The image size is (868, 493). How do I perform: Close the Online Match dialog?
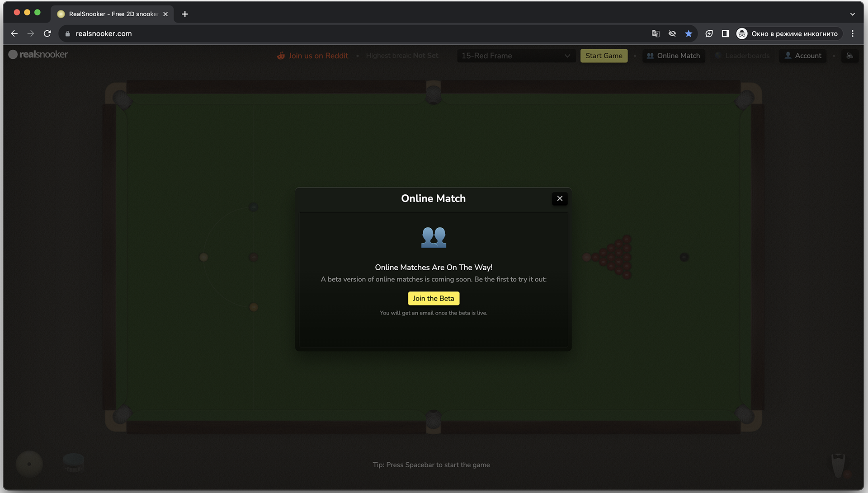tap(559, 198)
